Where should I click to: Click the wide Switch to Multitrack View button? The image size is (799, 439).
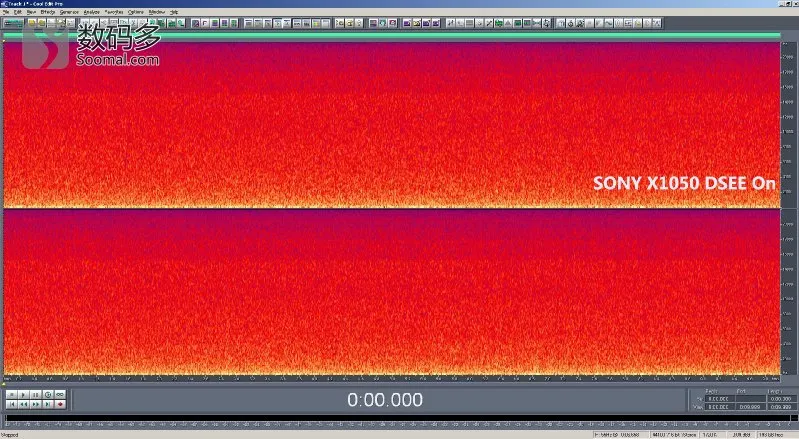pyautogui.click(x=13, y=23)
